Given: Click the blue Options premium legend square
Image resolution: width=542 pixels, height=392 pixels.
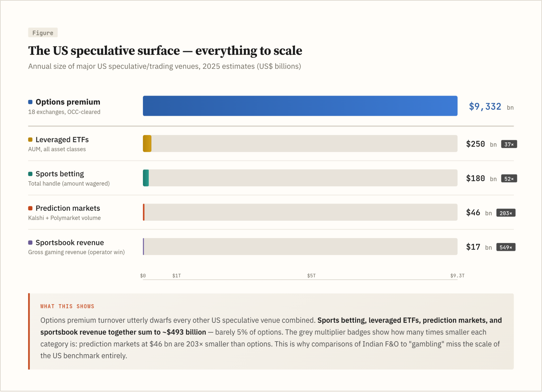Looking at the screenshot, I should (x=30, y=102).
